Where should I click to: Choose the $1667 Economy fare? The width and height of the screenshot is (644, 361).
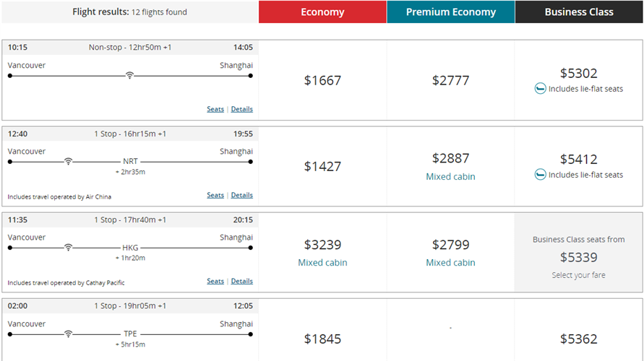click(322, 80)
